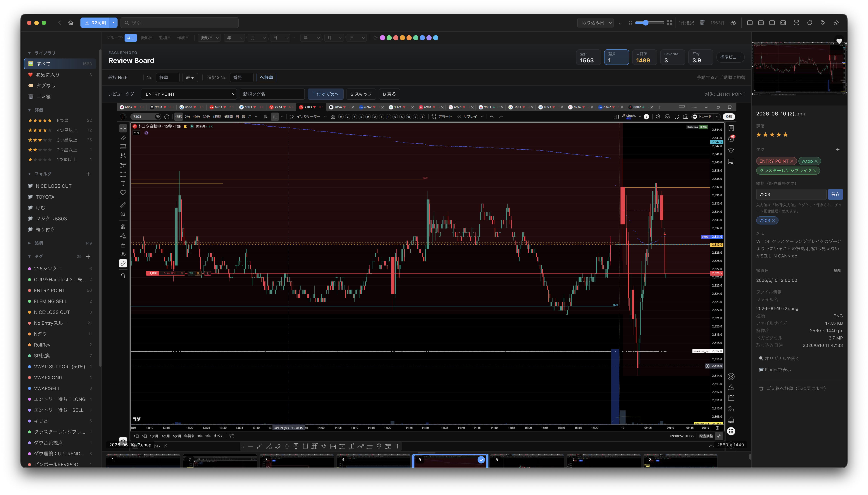Open the TOYOTA folder
The image size is (868, 495).
[60, 197]
